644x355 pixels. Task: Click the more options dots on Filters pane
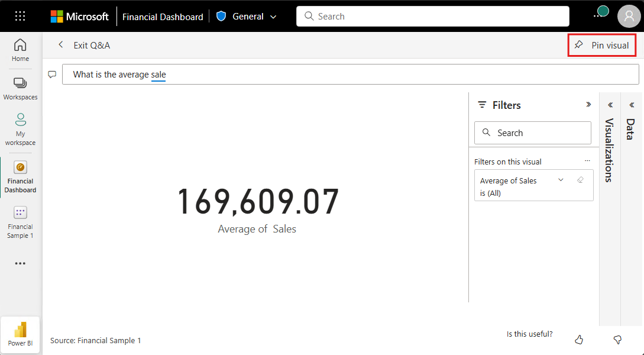tap(587, 160)
